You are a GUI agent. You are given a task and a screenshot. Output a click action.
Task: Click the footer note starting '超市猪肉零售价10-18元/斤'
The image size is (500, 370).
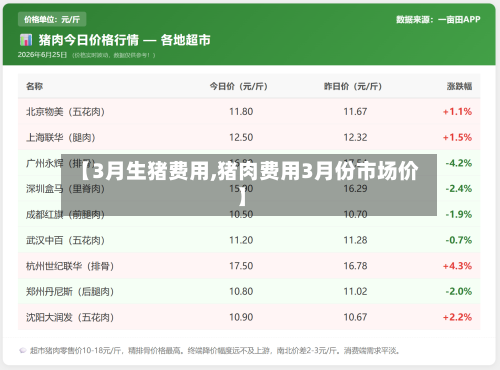215,351
